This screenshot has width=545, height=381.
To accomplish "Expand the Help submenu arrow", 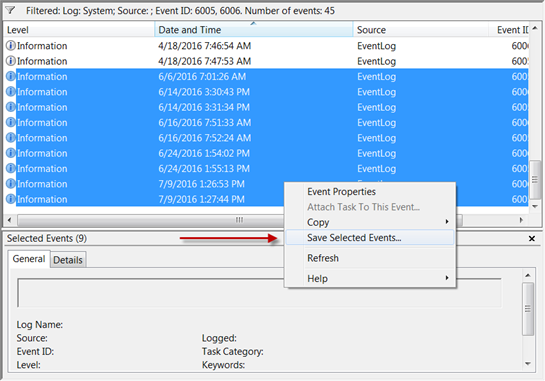I will 447,278.
